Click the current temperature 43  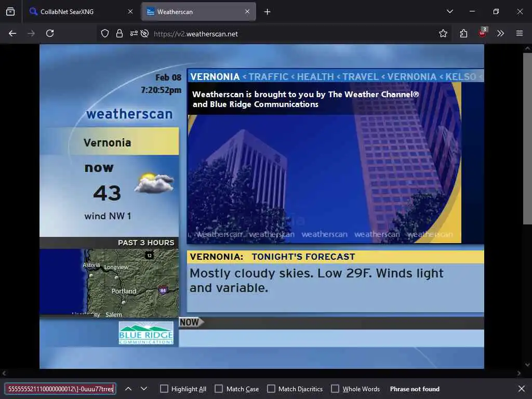click(107, 193)
